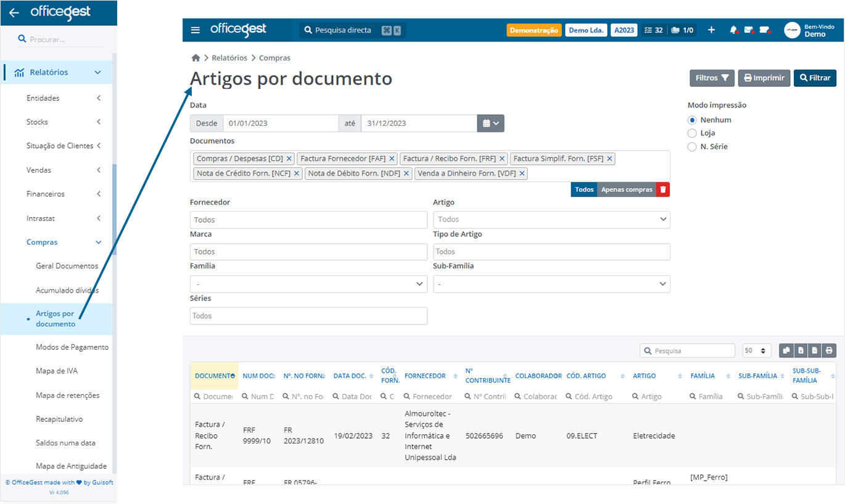Viewport: 845px width, 504px height.
Task: Open the messages envelope icon
Action: 748,30
